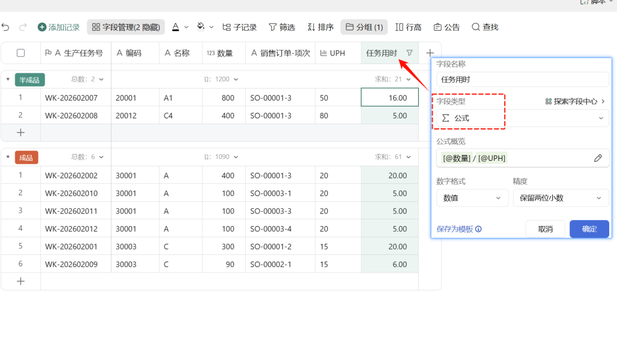The image size is (617, 364).
Task: Open the grouping (分组) settings
Action: click(364, 27)
